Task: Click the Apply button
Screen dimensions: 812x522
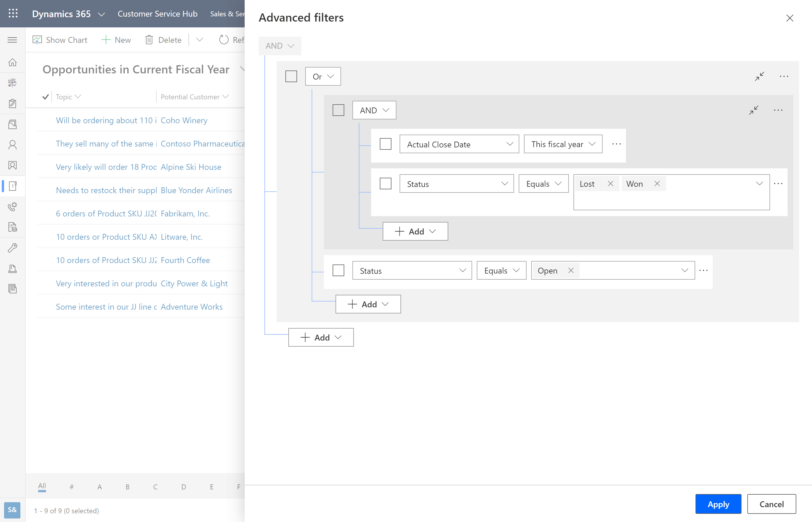Action: tap(718, 504)
